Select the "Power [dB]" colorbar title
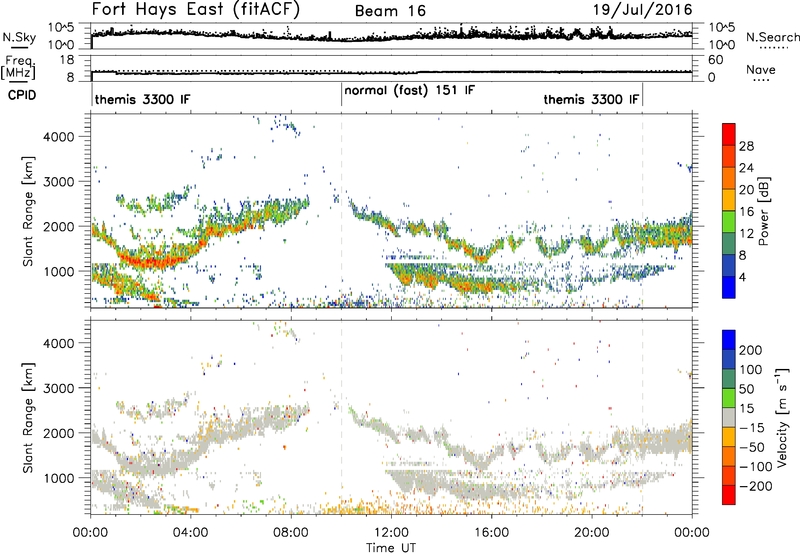Screen dimensions: 800x554 (764, 211)
